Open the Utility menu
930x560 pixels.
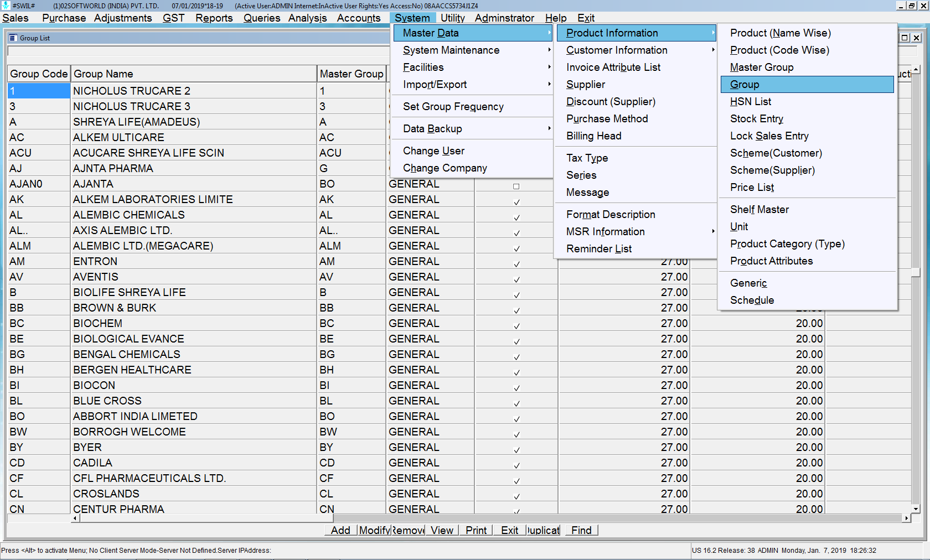tap(453, 18)
